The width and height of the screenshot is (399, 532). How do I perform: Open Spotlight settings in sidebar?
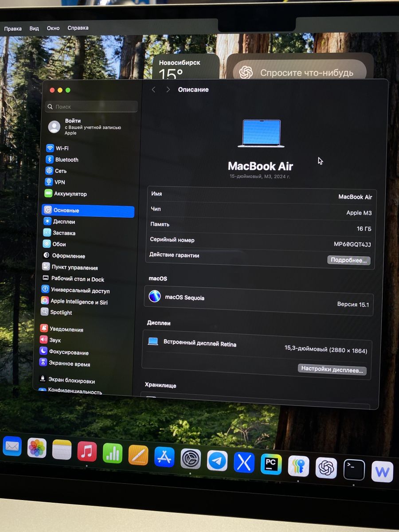(56, 312)
